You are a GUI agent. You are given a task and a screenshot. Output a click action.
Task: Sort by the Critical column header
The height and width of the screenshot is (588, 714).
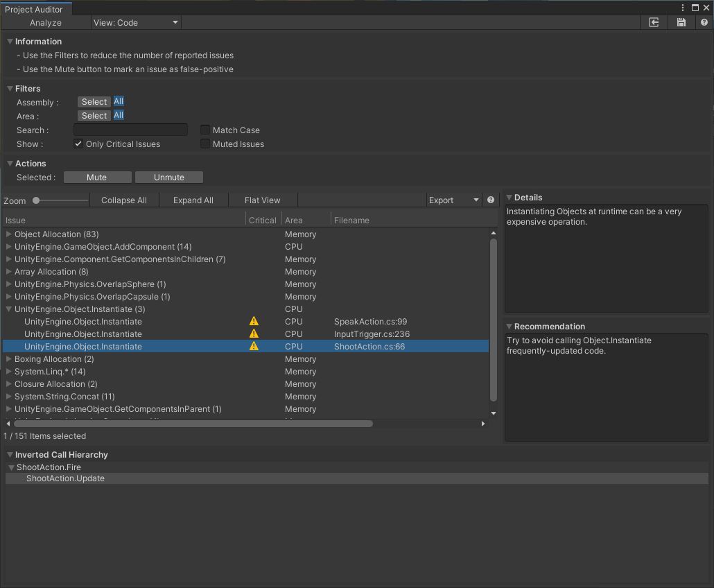click(x=262, y=220)
